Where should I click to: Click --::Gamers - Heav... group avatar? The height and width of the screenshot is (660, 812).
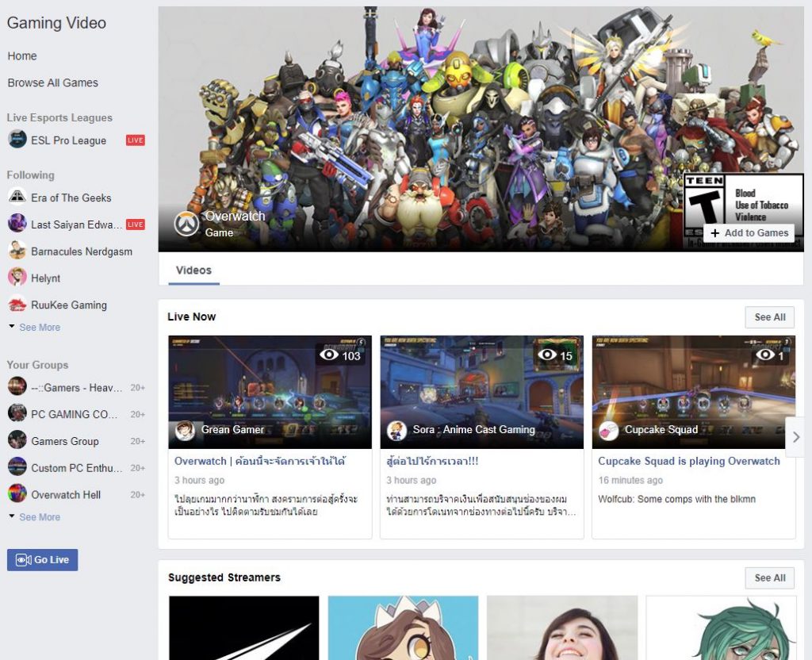[x=17, y=386]
